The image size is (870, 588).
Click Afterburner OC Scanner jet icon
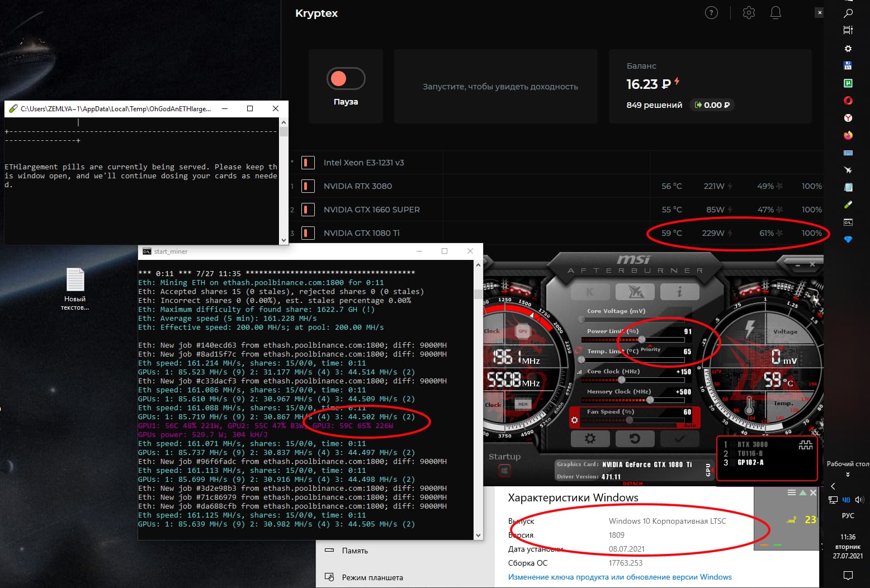click(x=635, y=291)
